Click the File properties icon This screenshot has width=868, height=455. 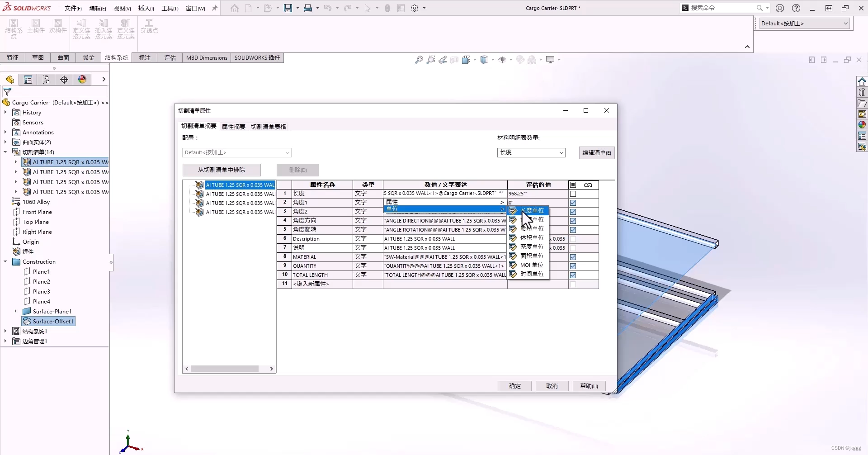tap(401, 8)
